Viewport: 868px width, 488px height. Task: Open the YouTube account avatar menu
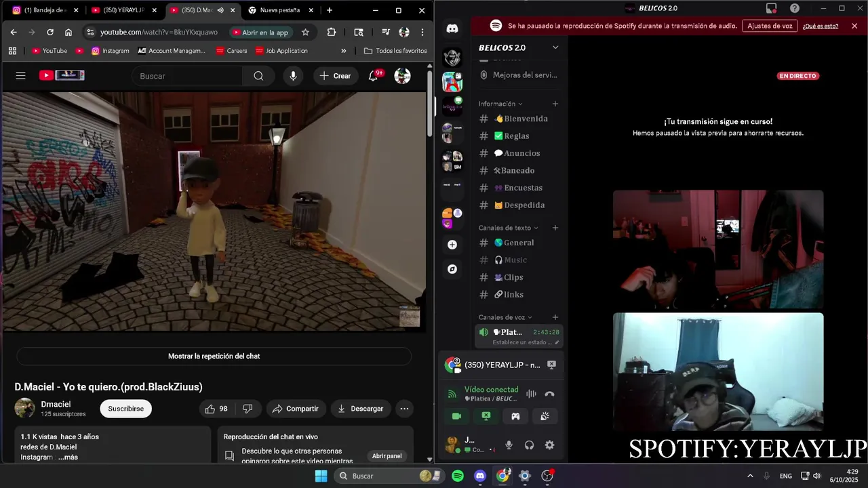(x=402, y=76)
